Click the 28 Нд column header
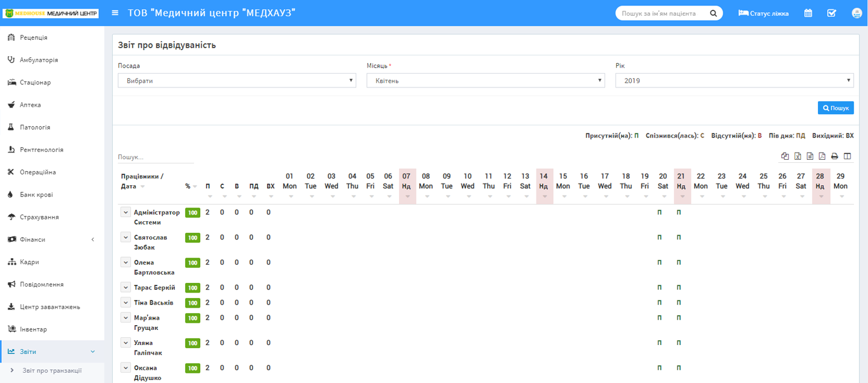This screenshot has height=383, width=868. (x=820, y=185)
